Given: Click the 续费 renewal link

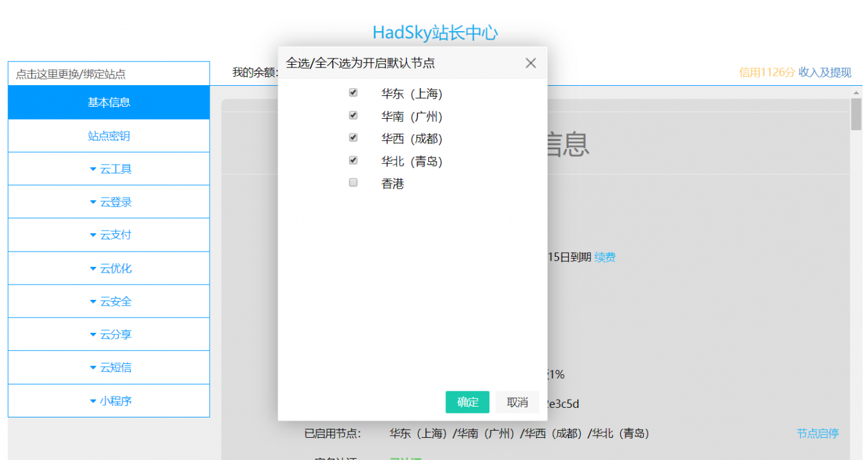Looking at the screenshot, I should (605, 257).
